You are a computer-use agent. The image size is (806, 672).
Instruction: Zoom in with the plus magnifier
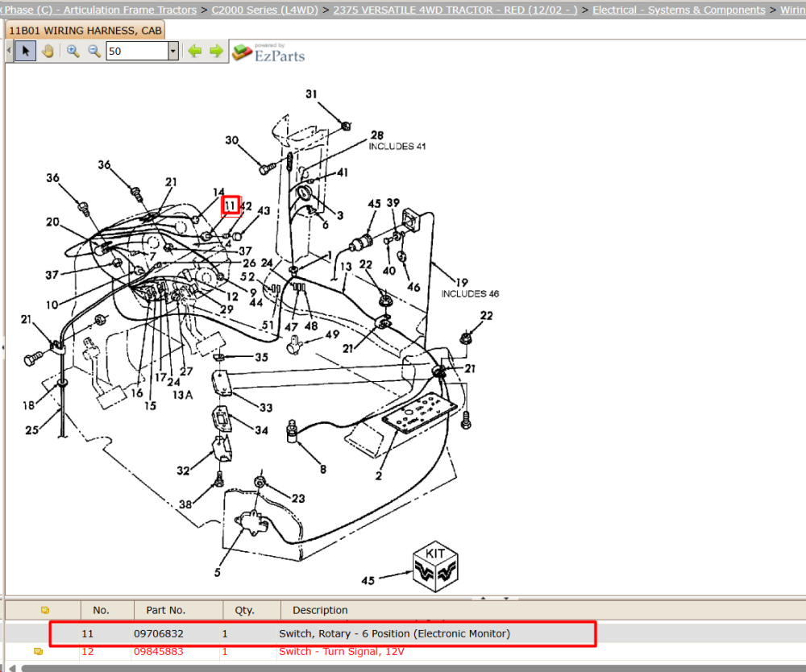[x=73, y=51]
